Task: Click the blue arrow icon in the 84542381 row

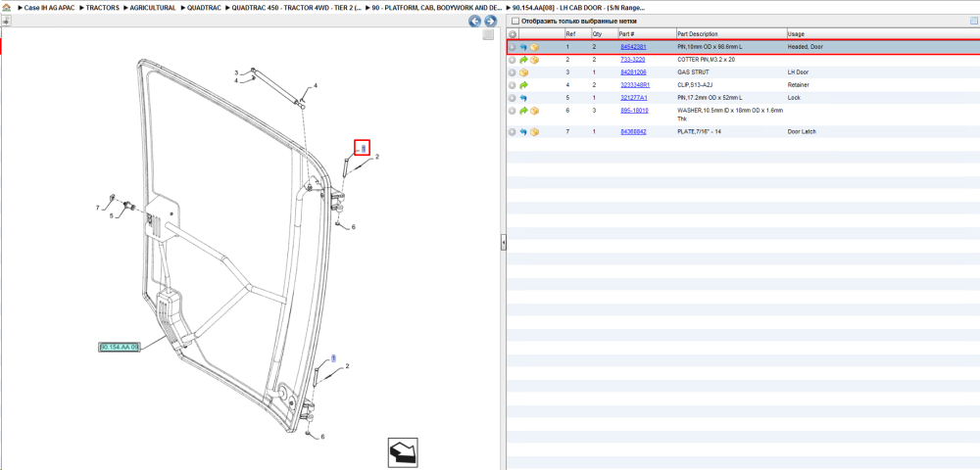Action: 523,47
